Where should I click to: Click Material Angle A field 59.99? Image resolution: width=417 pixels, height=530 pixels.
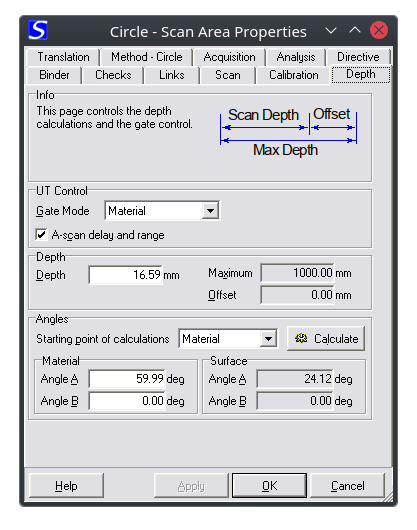click(127, 379)
